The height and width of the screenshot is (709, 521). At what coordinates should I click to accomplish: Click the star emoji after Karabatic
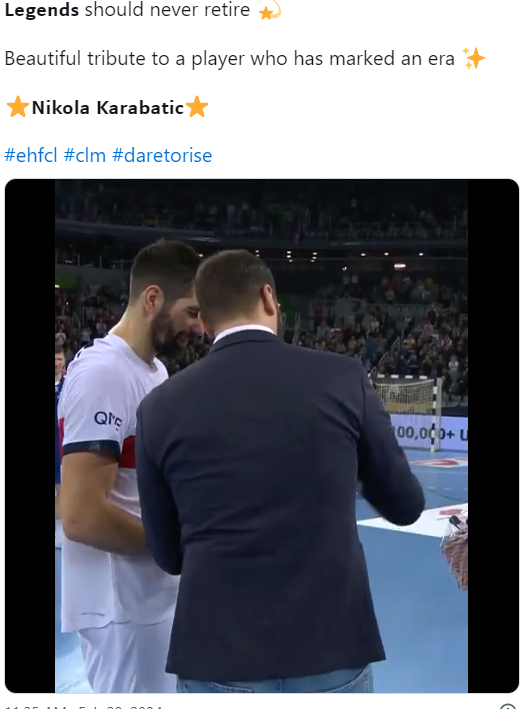[x=197, y=108]
